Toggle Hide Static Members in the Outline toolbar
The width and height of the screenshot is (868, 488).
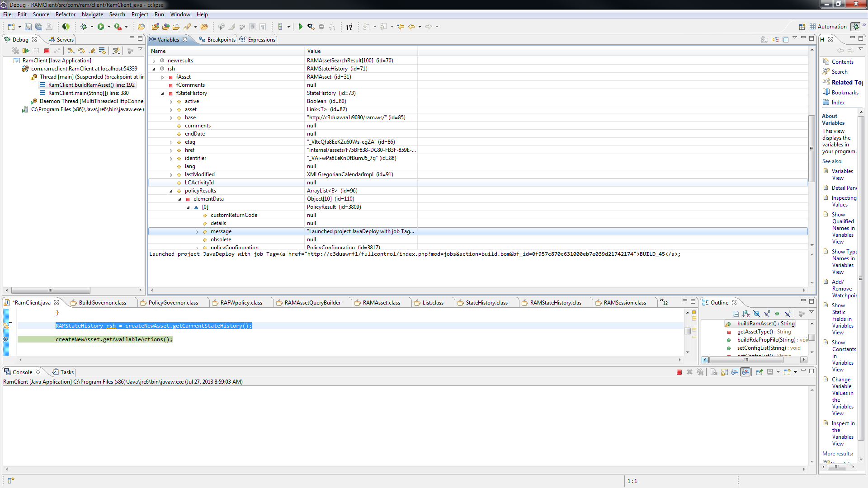click(x=767, y=314)
